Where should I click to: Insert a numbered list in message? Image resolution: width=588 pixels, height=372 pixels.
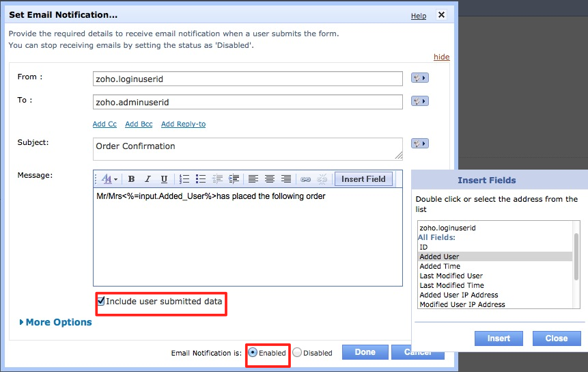pos(184,179)
